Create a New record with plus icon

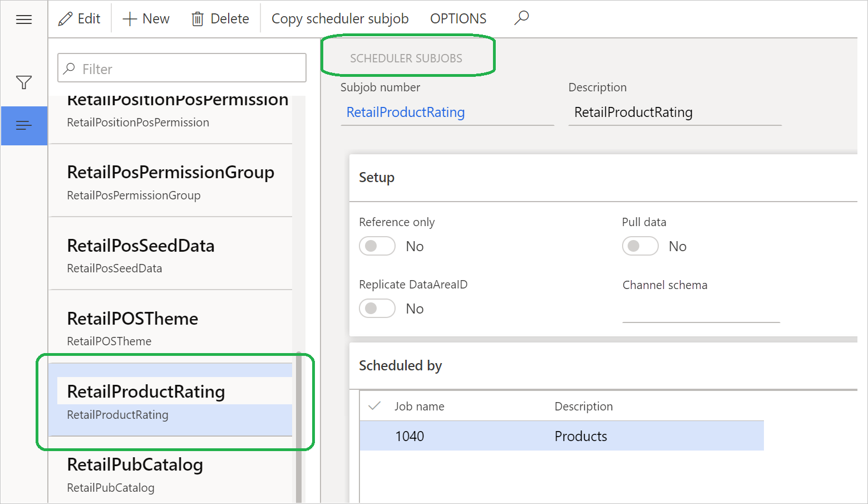[146, 19]
